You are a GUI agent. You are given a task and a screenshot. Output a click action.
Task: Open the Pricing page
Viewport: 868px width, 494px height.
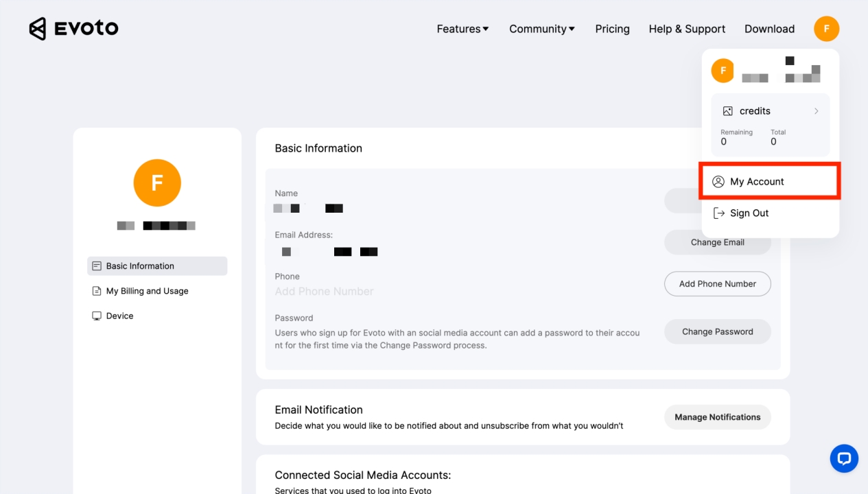[612, 29]
